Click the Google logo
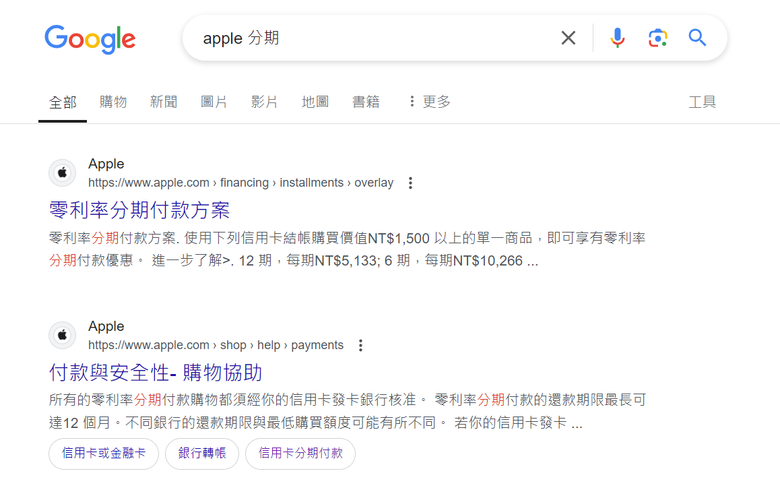Screen dimensions: 780x494 coord(90,39)
